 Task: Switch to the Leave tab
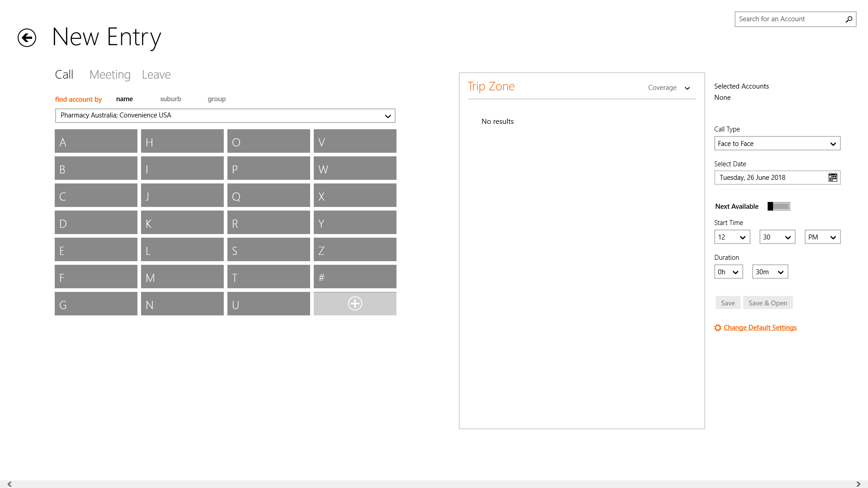tap(156, 75)
